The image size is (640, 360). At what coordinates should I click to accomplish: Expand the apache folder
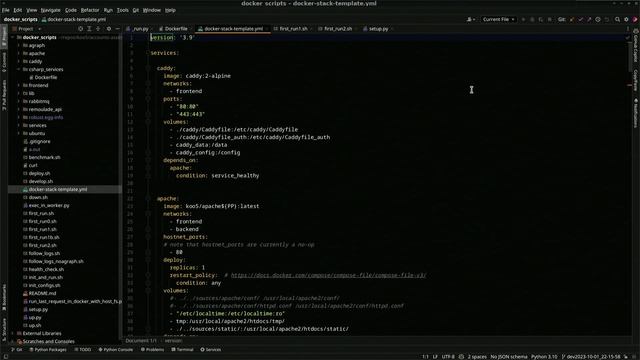19,53
